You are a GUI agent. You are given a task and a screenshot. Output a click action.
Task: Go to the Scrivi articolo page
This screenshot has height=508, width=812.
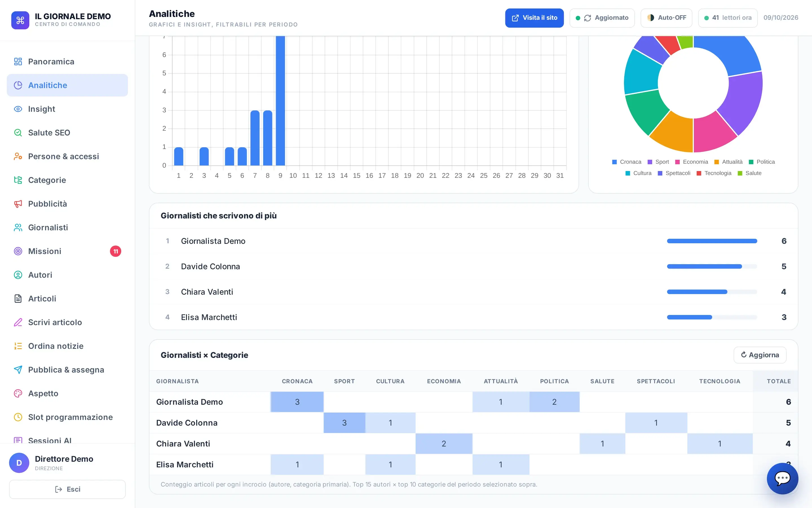[x=67, y=322]
